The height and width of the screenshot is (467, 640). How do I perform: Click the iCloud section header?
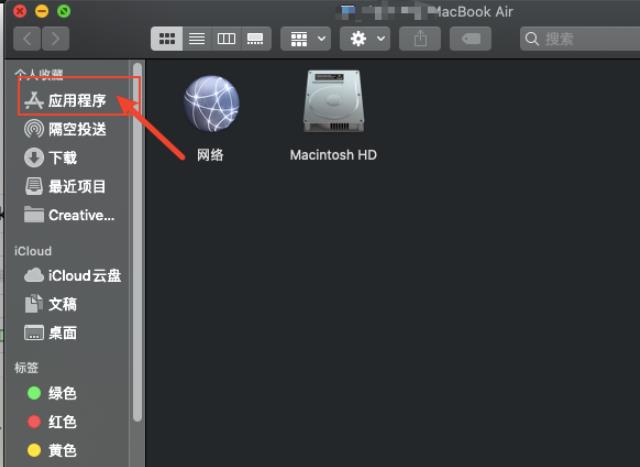tap(33, 251)
